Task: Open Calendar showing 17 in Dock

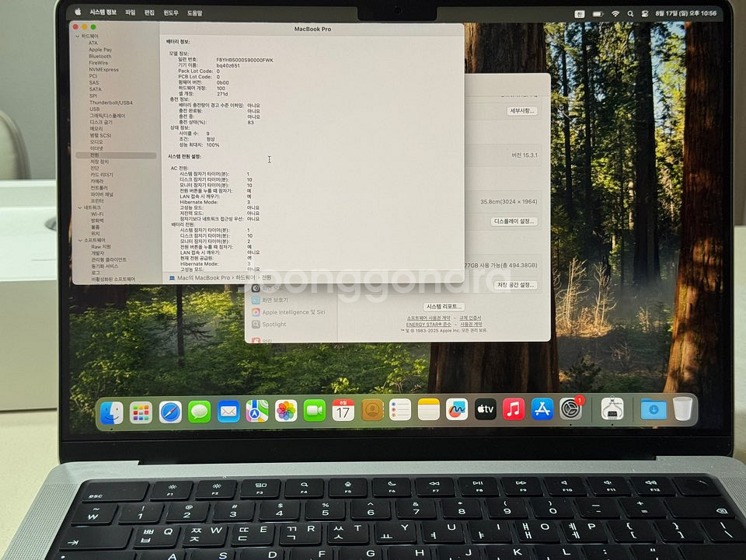Action: (x=343, y=410)
